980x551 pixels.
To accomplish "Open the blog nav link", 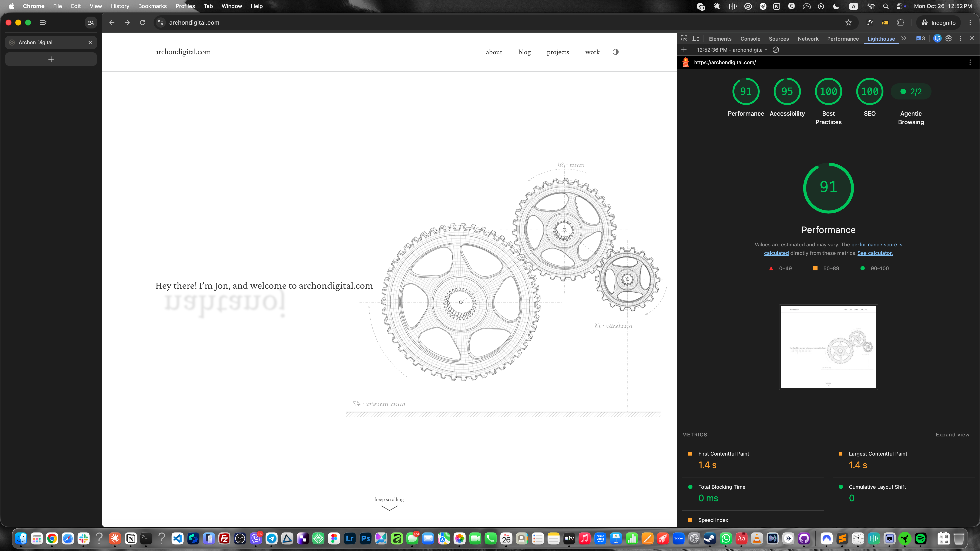I will 524,52.
